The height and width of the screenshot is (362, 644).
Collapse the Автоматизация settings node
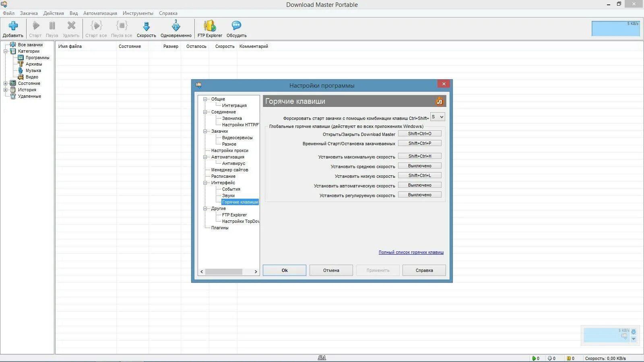point(205,157)
